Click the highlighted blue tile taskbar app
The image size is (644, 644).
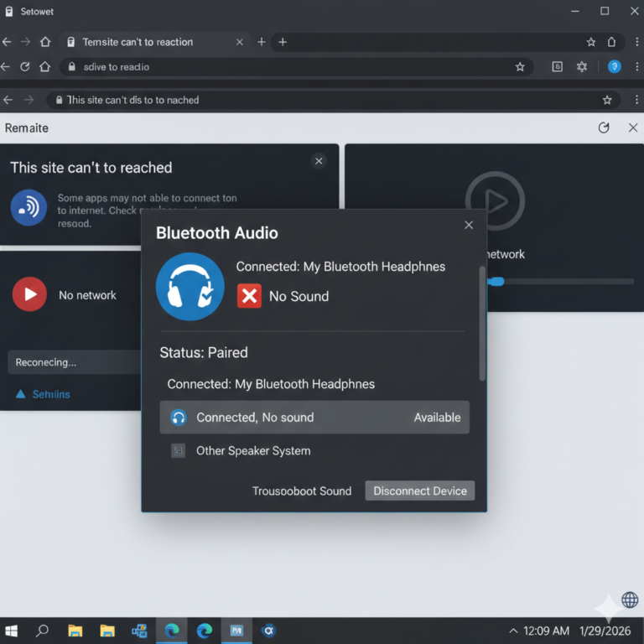pos(236,631)
